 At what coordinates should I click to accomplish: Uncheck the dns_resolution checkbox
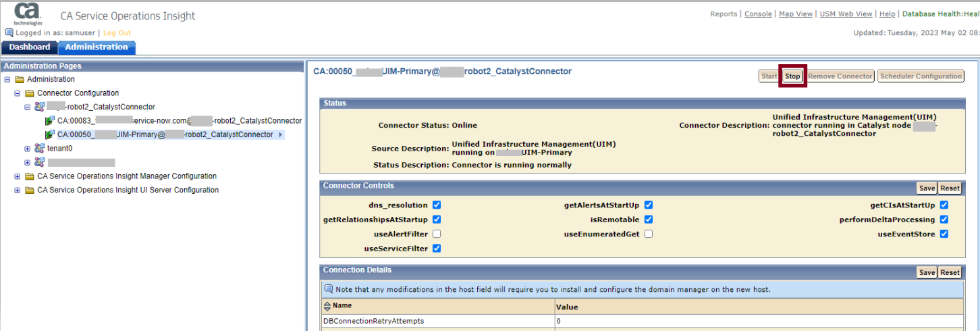(437, 205)
